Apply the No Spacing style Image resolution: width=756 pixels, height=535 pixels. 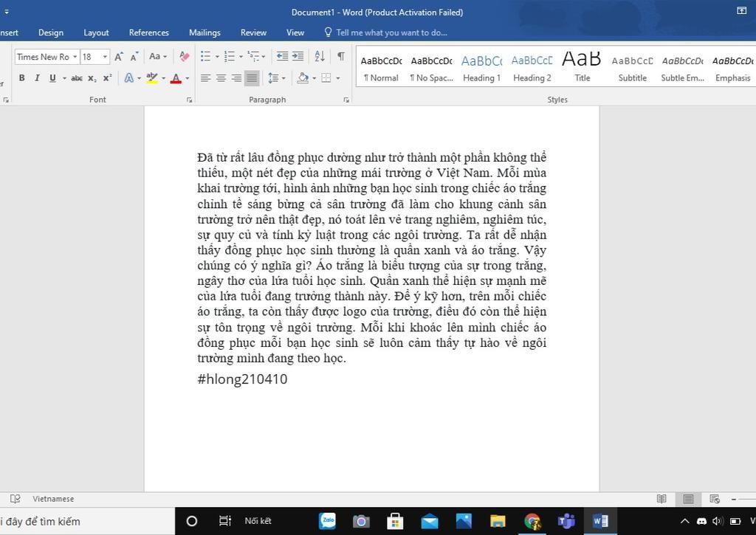431,68
